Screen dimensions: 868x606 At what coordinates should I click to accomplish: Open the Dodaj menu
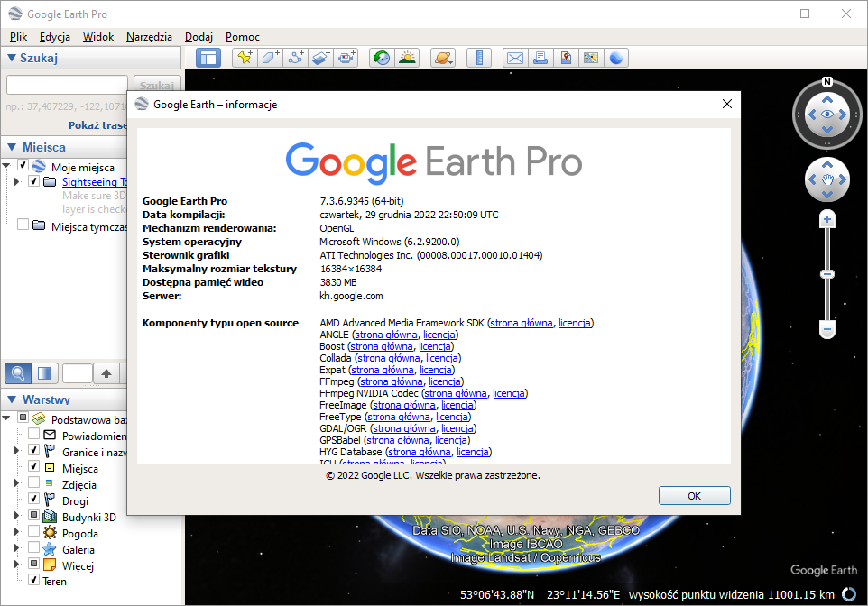coord(199,37)
